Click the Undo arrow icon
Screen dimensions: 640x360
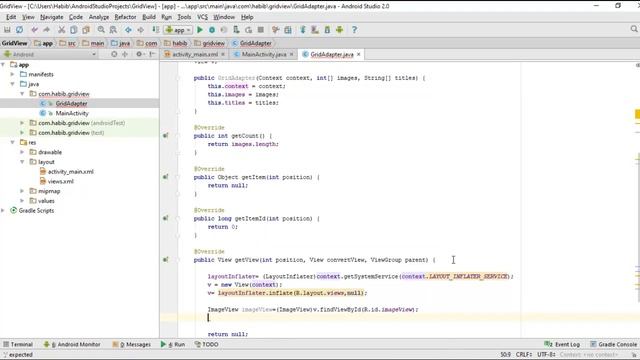coord(34,30)
